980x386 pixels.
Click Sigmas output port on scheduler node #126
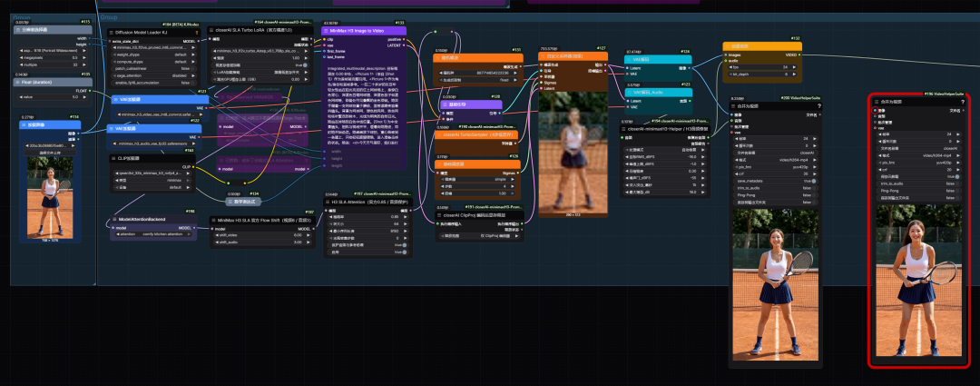[x=518, y=173]
